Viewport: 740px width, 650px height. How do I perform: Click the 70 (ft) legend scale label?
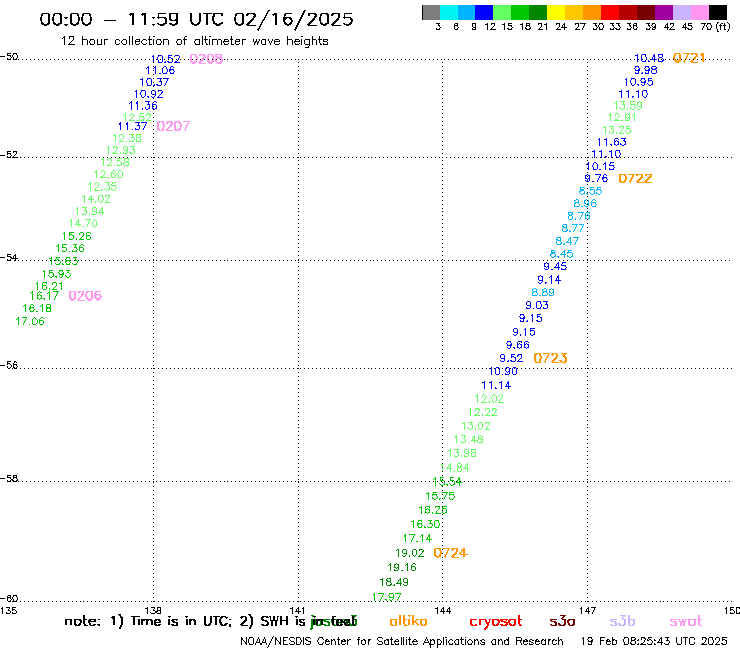point(715,26)
